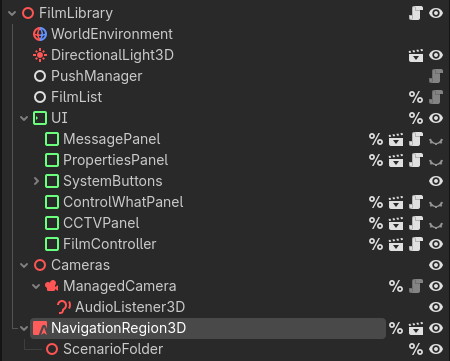Select the ControlWhatPanel node

[x=123, y=202]
